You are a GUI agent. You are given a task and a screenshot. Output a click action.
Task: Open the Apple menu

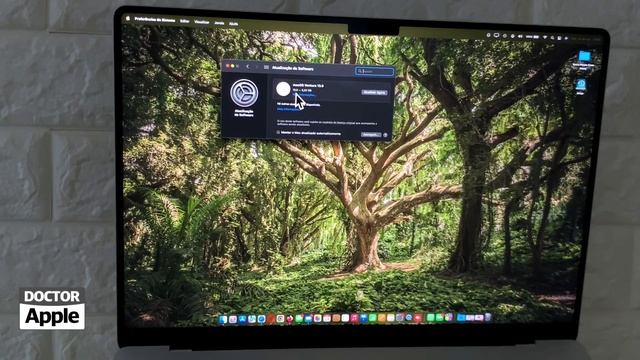(x=128, y=18)
